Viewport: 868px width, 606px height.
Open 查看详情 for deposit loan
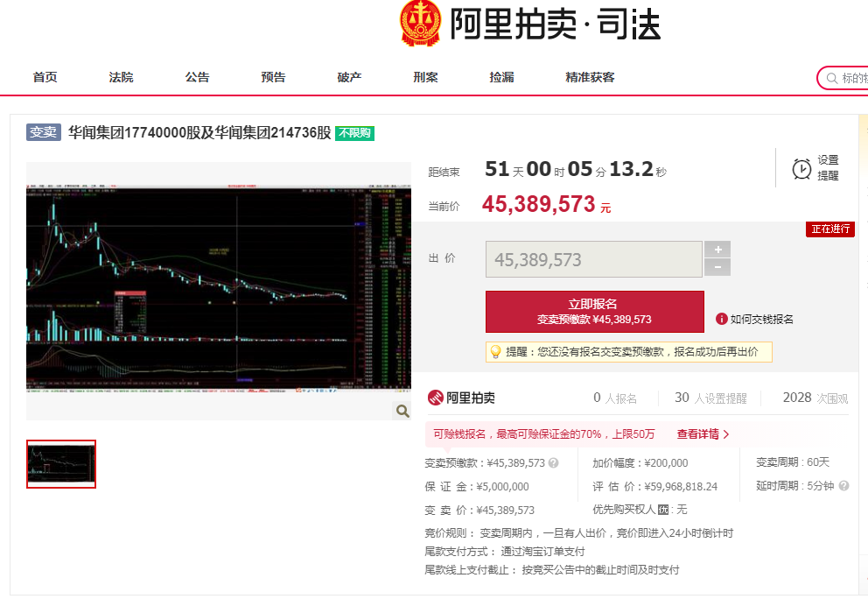coord(703,433)
